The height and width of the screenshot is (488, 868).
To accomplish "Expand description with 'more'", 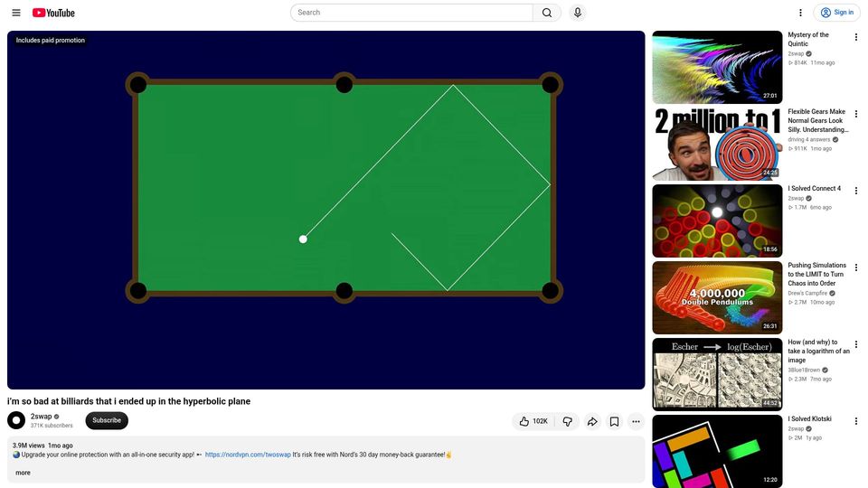I will pyautogui.click(x=23, y=473).
